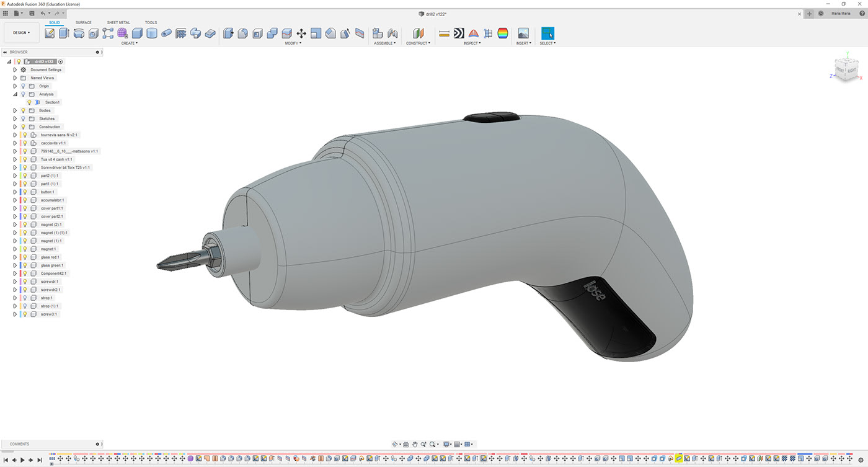
Task: Expand the Origin folder in the browser
Action: point(14,86)
